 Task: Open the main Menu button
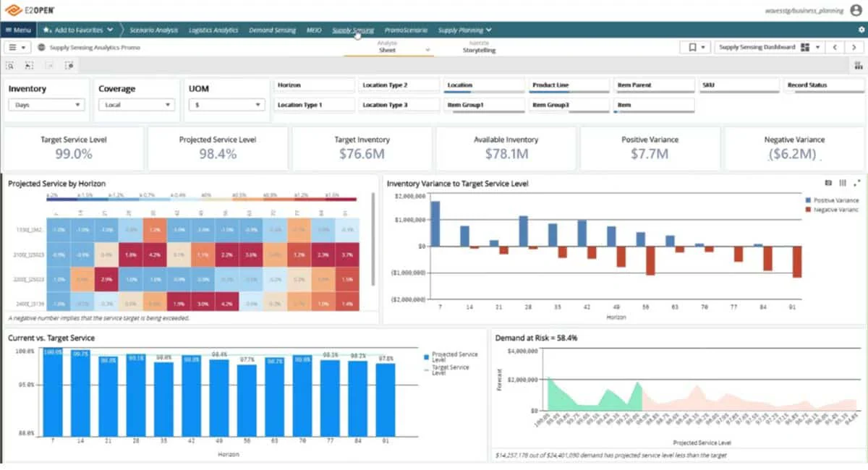18,30
